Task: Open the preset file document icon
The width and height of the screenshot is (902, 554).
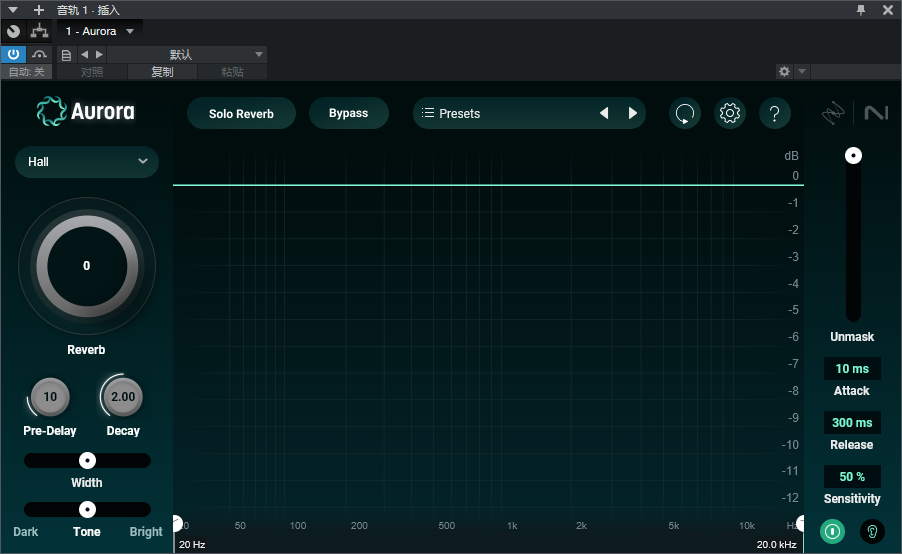Action: (66, 55)
